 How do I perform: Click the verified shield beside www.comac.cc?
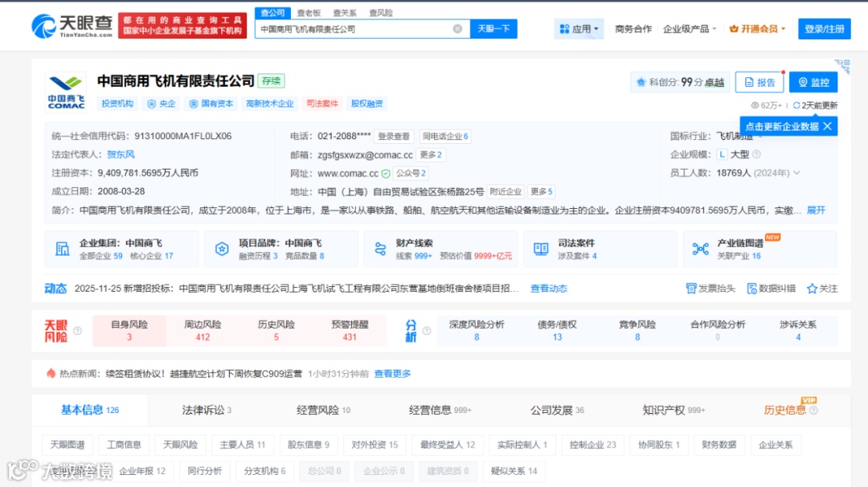[386, 174]
